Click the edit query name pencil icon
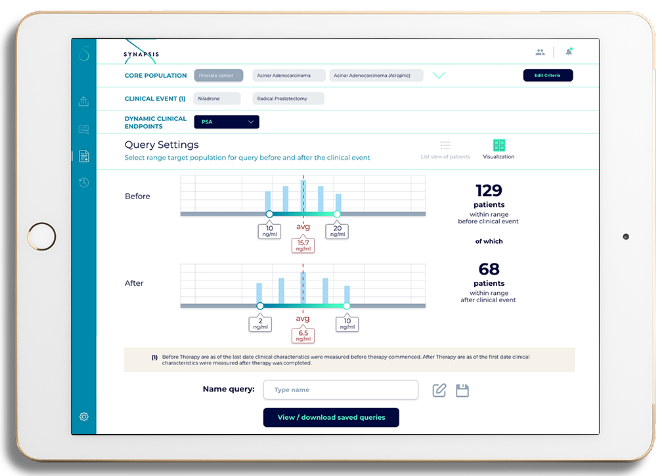The image size is (662, 476). click(439, 390)
